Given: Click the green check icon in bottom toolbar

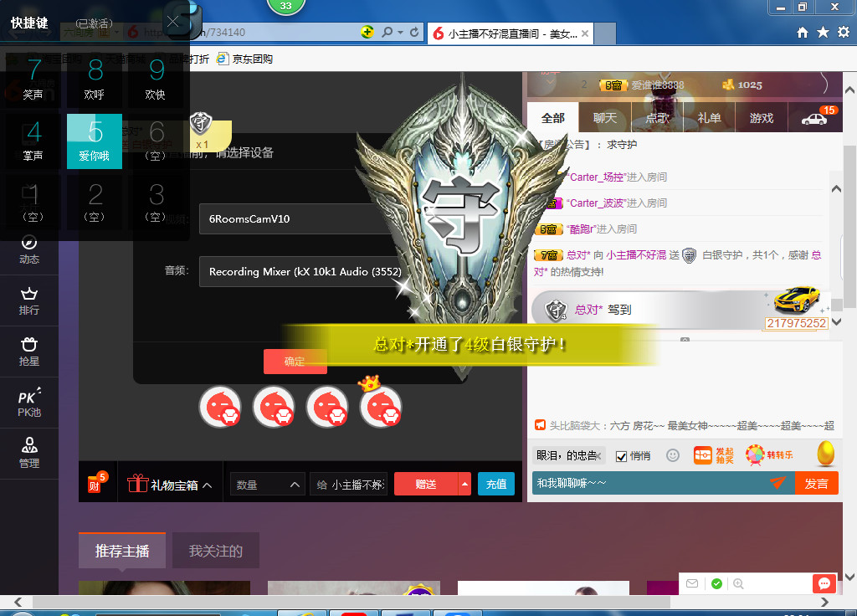Looking at the screenshot, I should [716, 583].
